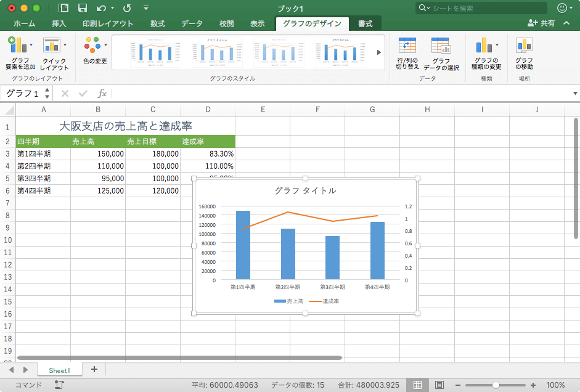Viewport: 580px width, 392px height.
Task: Click the グラフ タイトル chart title
Action: tap(305, 191)
